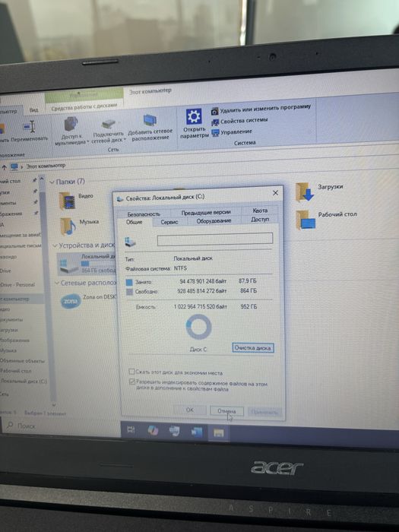Click the System properties (Свойства системы) label
The width and height of the screenshot is (399, 532).
pyautogui.click(x=244, y=120)
